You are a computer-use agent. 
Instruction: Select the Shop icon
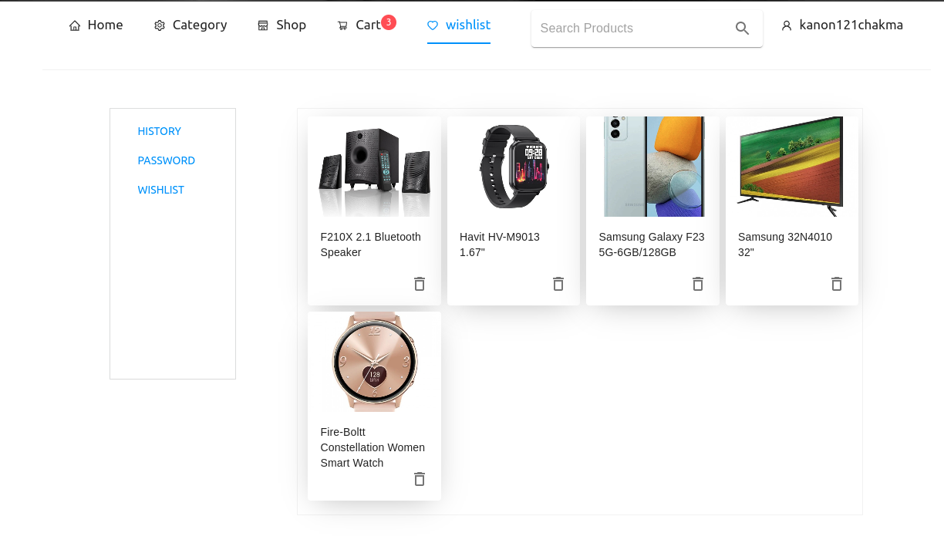261,25
